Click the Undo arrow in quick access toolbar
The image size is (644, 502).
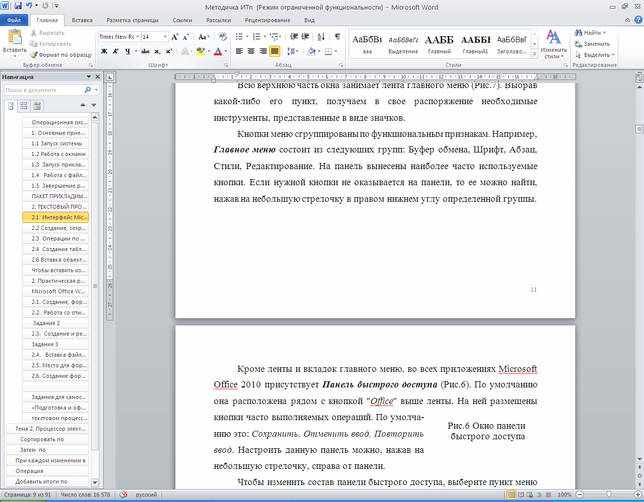click(x=30, y=6)
